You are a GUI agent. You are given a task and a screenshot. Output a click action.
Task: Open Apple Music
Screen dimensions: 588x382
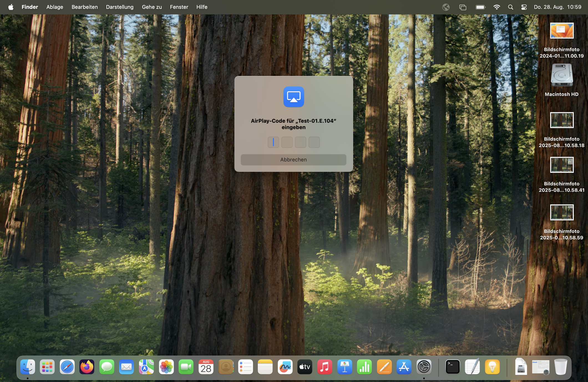click(325, 367)
